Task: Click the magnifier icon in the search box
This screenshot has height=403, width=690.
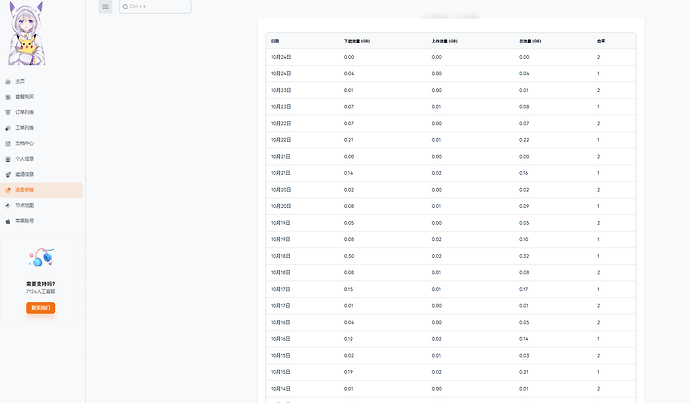Action: [125, 7]
